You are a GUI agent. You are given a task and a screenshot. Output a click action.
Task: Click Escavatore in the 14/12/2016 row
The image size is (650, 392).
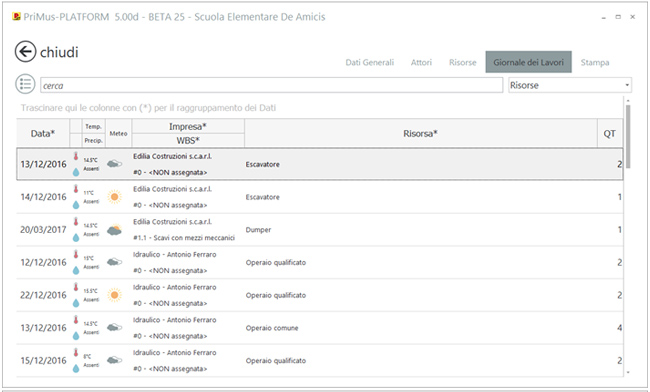click(x=262, y=197)
